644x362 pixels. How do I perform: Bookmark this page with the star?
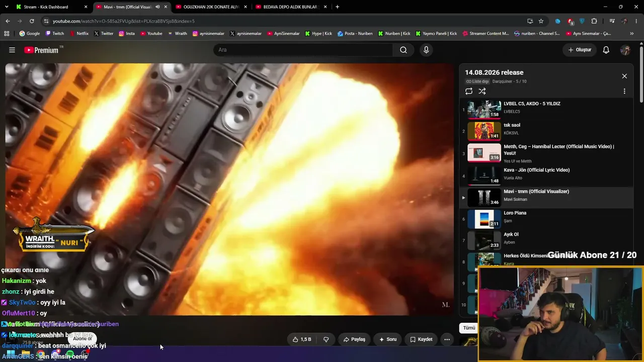click(541, 21)
